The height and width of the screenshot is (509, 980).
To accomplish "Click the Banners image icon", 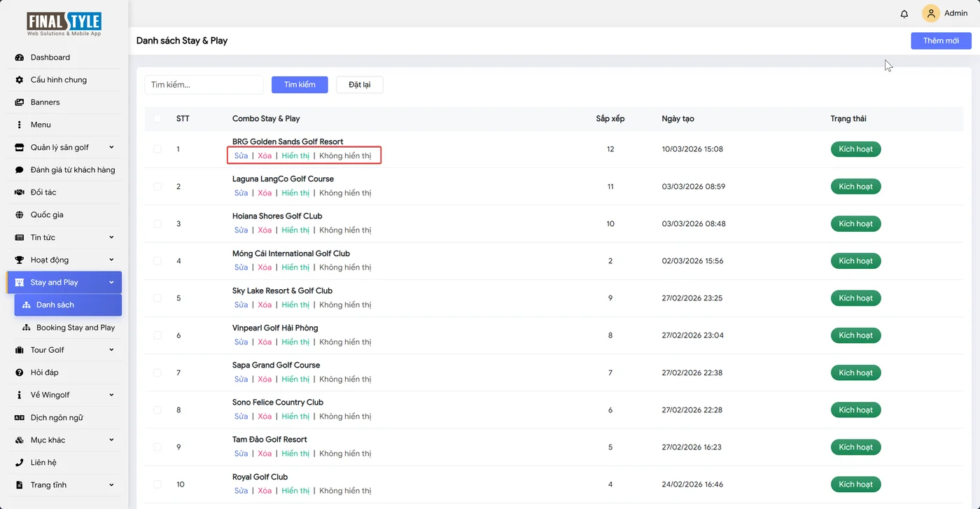I will click(x=20, y=102).
